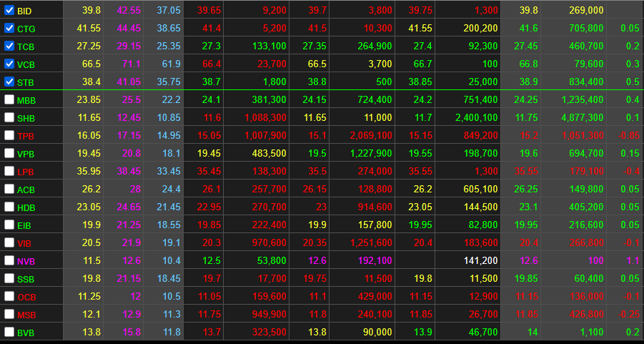Click BID ceiling price 42.55
The width and height of the screenshot is (644, 344).
129,10
